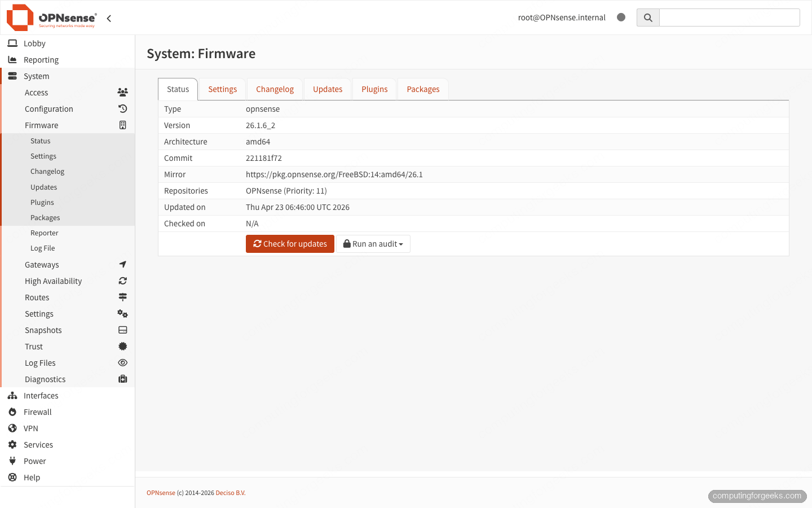Click the Help lifebuoy icon

[12, 478]
